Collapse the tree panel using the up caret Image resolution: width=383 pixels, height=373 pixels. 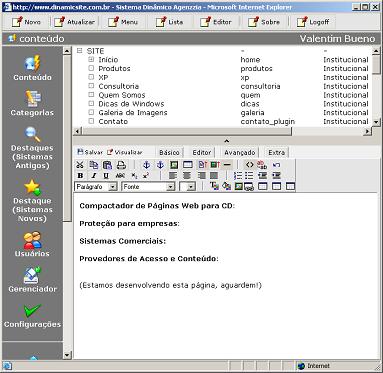click(x=226, y=141)
